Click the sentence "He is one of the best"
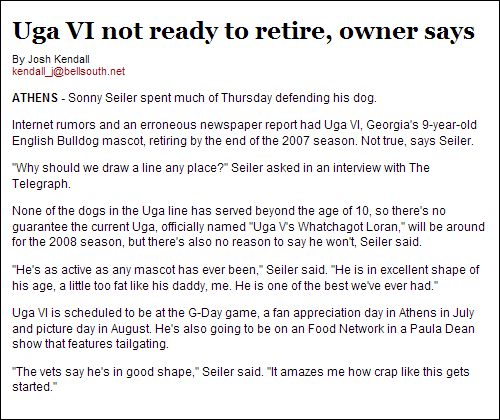The image size is (500, 420). tap(336, 286)
